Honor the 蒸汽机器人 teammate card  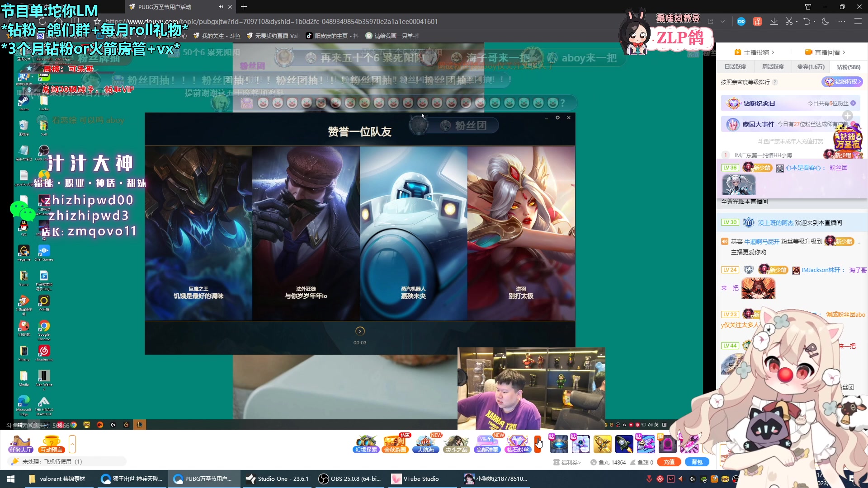click(x=413, y=233)
